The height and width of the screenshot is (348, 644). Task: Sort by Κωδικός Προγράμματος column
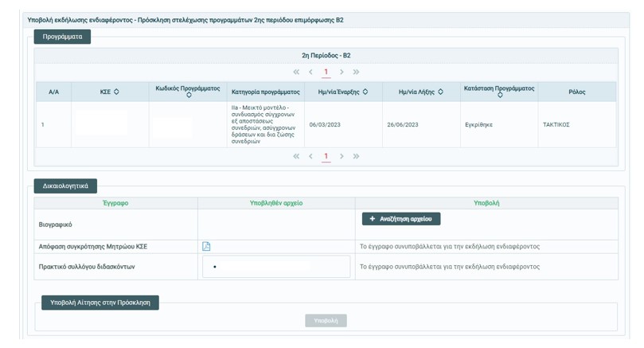coord(189,96)
